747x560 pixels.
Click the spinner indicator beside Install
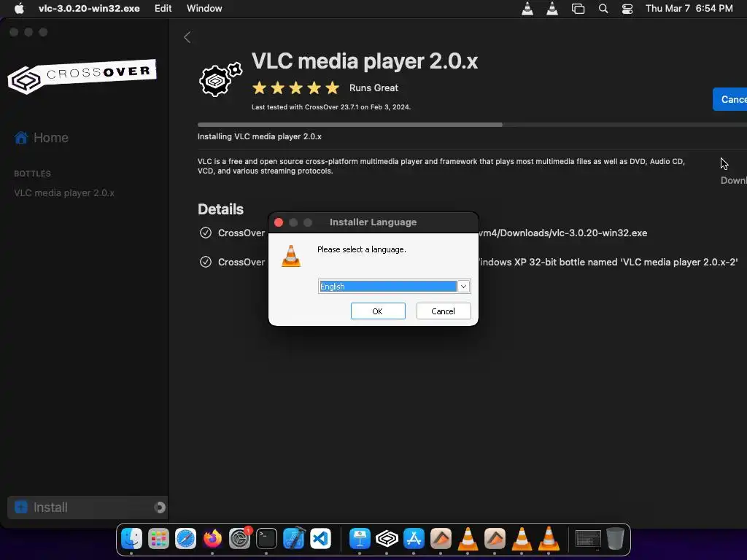pos(160,507)
